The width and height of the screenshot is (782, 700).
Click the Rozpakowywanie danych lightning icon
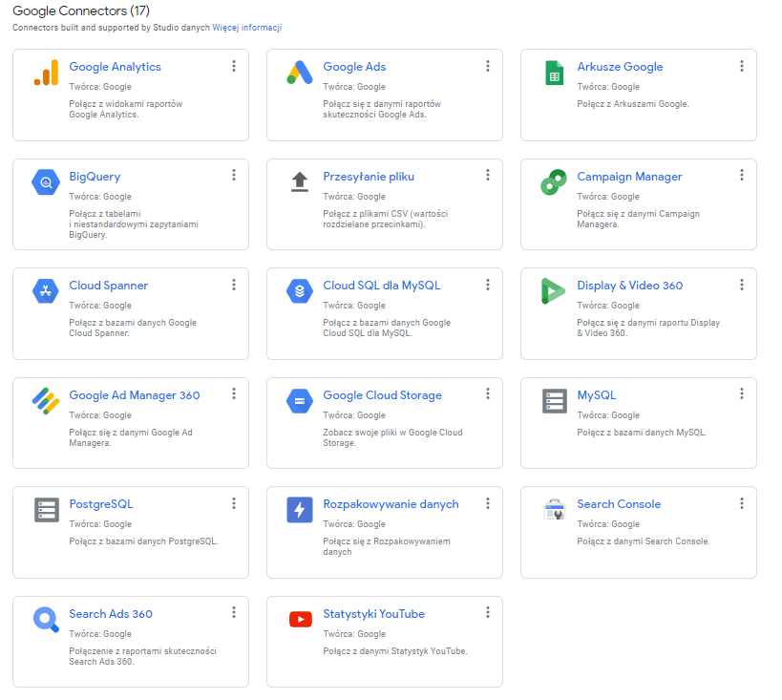[x=300, y=510]
